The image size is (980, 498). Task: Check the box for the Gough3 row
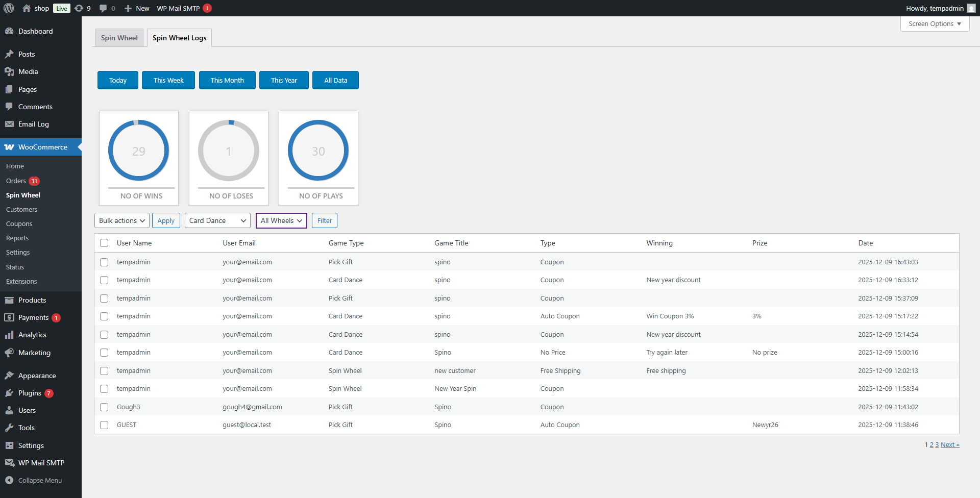coord(104,407)
